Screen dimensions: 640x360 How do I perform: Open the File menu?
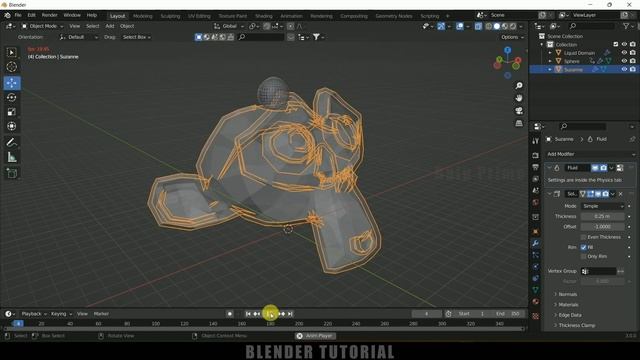(x=18, y=15)
